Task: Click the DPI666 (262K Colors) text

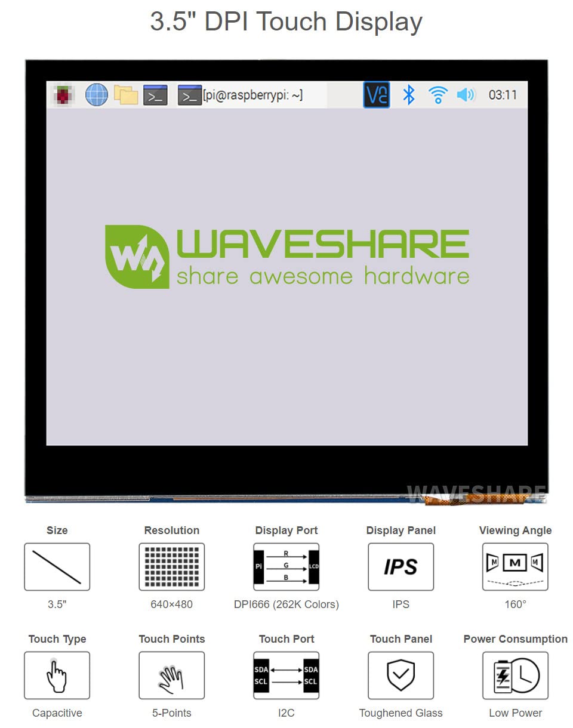Action: 286,604
